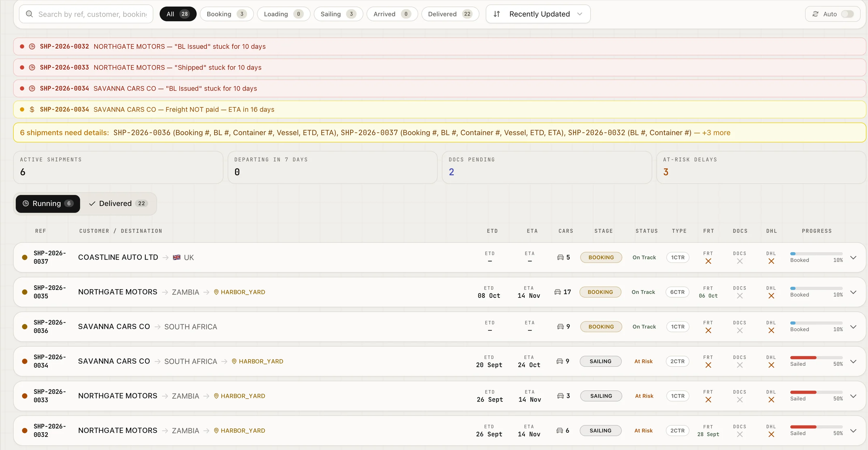Click FRT red X in SHP-2026-0037 row
Screen dimensions: 868x450
708,261
